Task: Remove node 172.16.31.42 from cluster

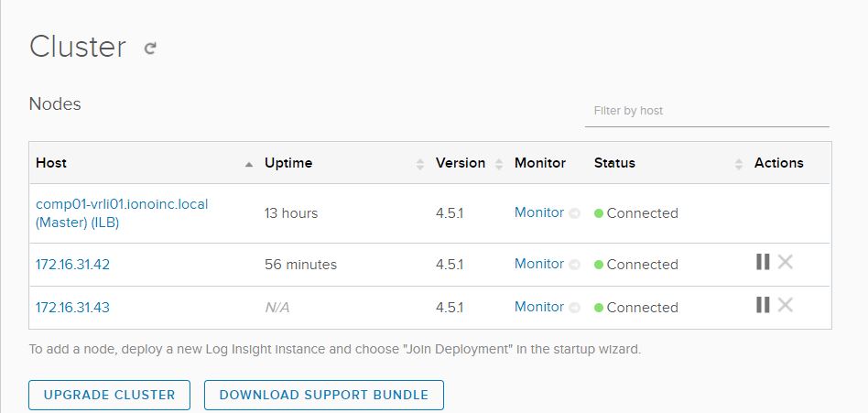Action: click(x=785, y=263)
